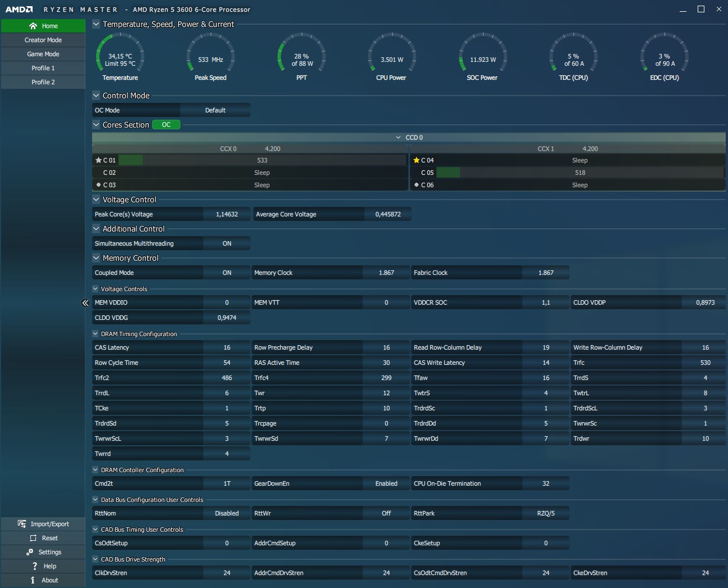The width and height of the screenshot is (728, 588).
Task: Click the gold star icon on core C 04
Action: coord(416,160)
